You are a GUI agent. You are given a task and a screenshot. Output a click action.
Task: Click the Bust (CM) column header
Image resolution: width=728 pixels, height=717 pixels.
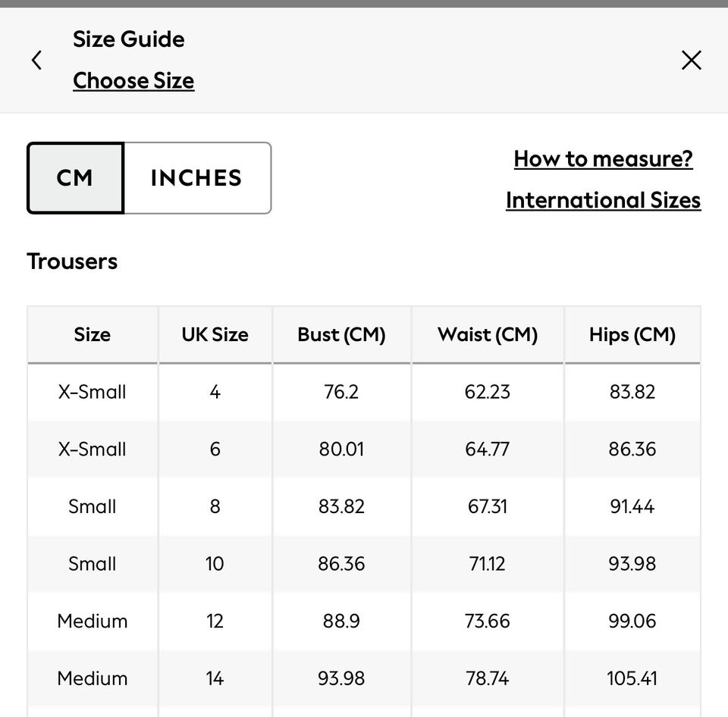341,334
